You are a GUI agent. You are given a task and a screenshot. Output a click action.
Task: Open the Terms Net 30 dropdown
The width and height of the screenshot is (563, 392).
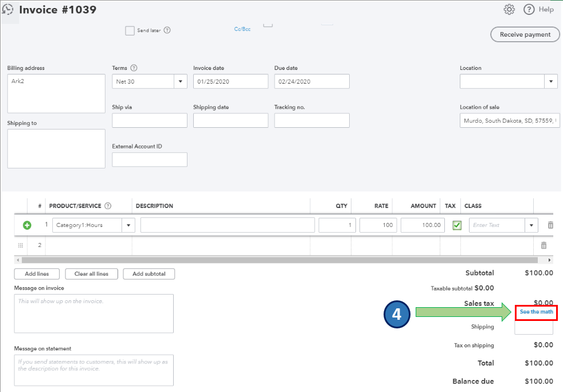[180, 81]
